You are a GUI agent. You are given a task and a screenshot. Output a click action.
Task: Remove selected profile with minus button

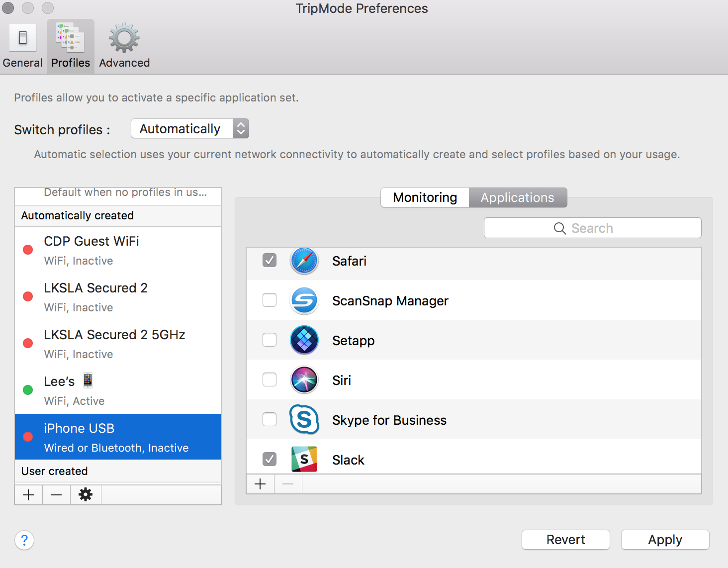56,495
